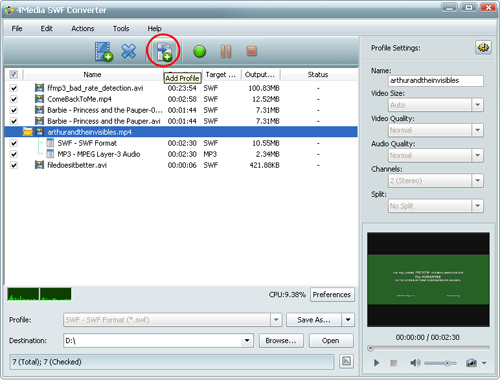500x380 pixels.
Task: Click the folder icon of arthurandtheinvisibles.mp4
Action: point(28,132)
